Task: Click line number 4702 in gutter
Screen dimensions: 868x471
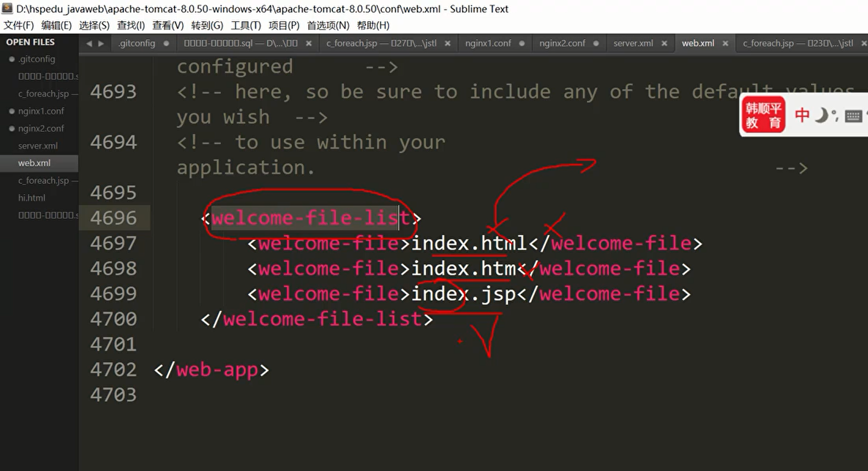Action: [x=113, y=369]
